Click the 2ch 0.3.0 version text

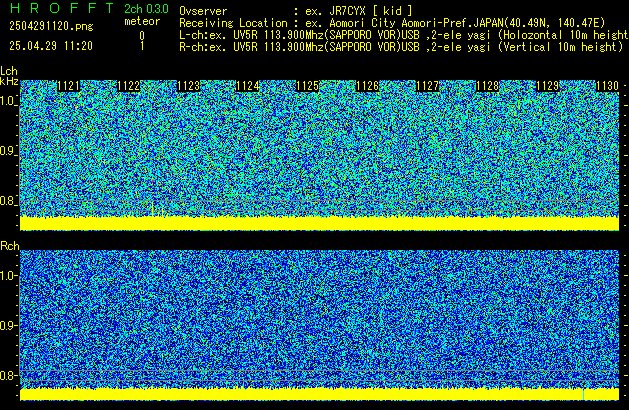click(x=146, y=8)
